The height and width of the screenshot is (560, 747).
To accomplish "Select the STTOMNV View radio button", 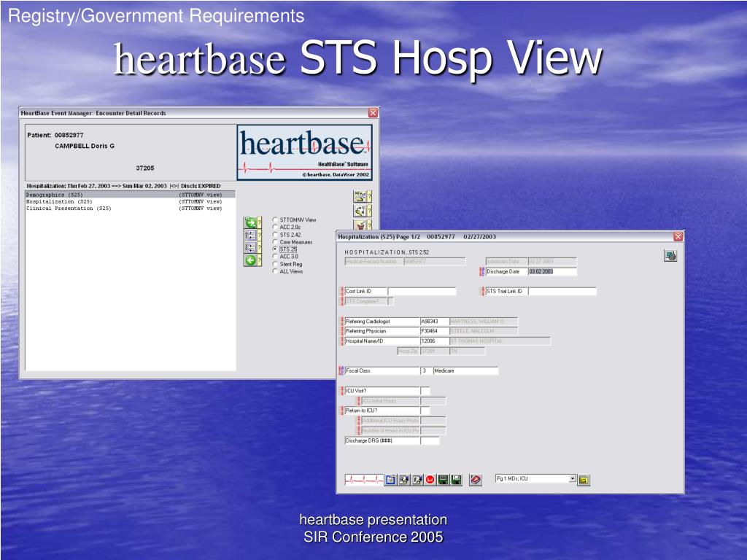I will pyautogui.click(x=275, y=219).
